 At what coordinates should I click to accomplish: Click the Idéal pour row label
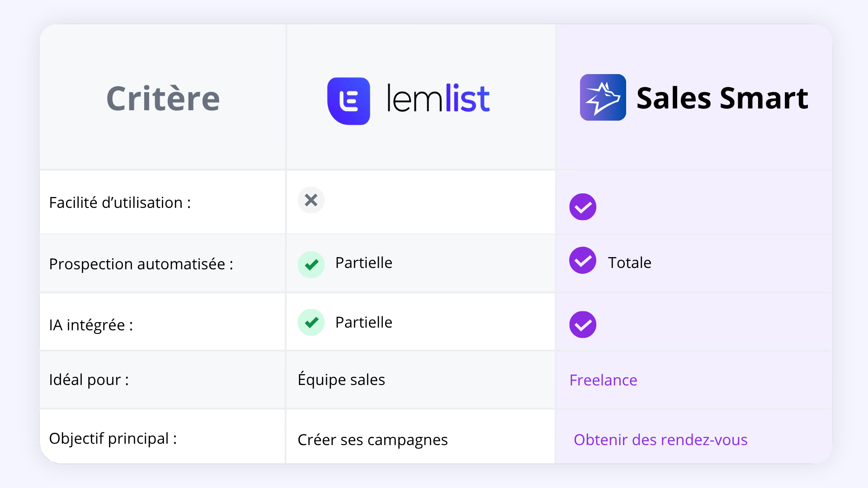pos(89,380)
